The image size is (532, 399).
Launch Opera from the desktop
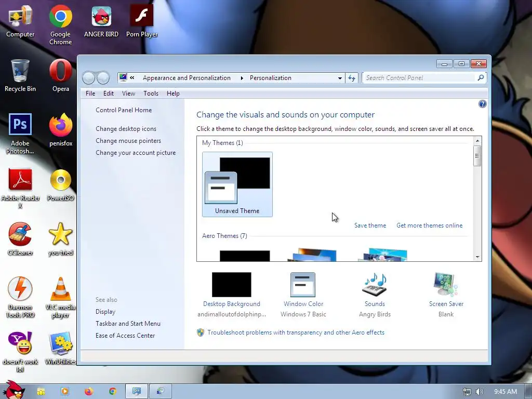(61, 75)
